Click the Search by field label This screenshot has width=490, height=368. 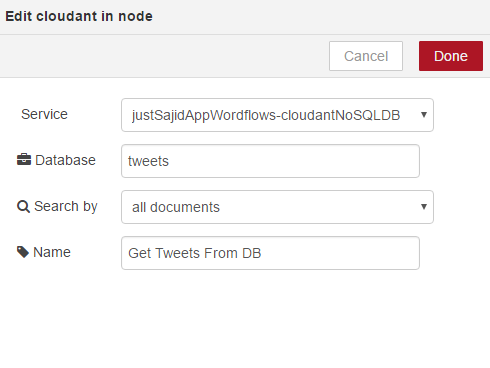[66, 207]
